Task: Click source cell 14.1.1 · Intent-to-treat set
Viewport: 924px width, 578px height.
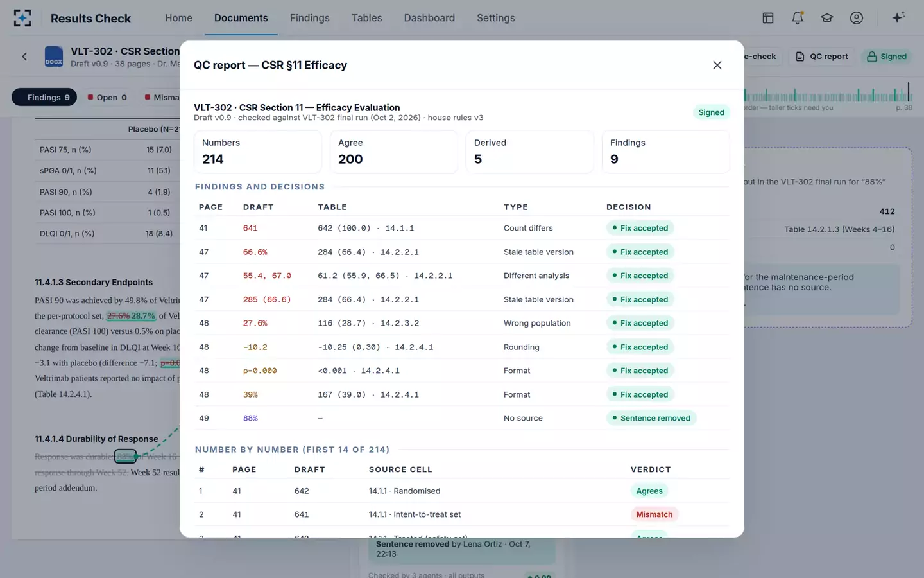Action: click(x=415, y=514)
